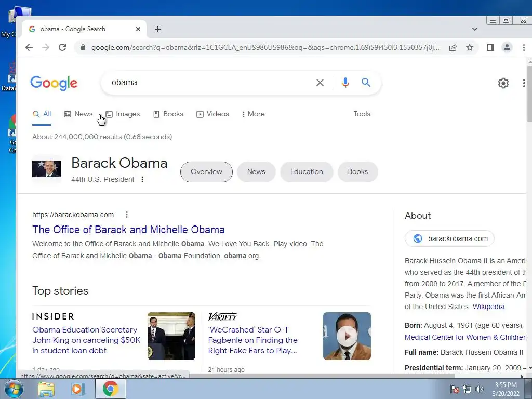The height and width of the screenshot is (399, 532).
Task: Open Variety 'WeCrashed' Star story link
Action: click(253, 340)
